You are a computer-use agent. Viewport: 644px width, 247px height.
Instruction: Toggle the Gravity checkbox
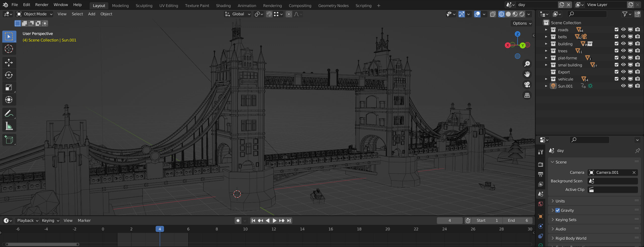[558, 210]
